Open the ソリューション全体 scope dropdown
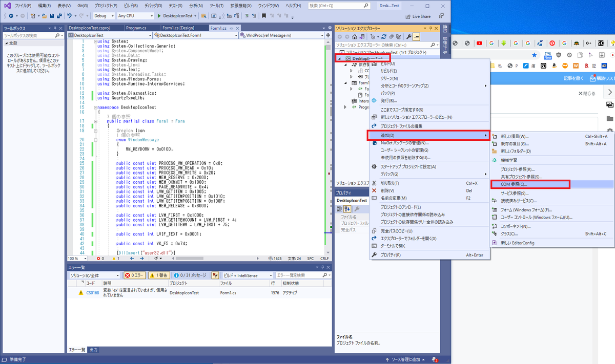The width and height of the screenshot is (615, 364). (x=94, y=275)
